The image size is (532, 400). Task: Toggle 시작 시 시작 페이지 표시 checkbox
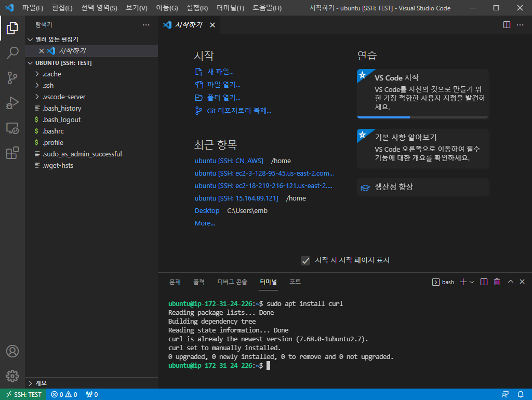[305, 261]
